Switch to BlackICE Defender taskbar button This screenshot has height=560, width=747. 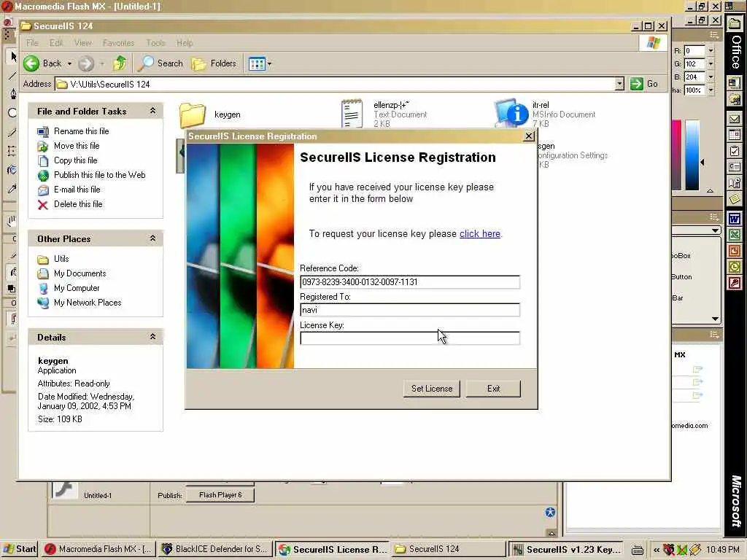pyautogui.click(x=215, y=549)
